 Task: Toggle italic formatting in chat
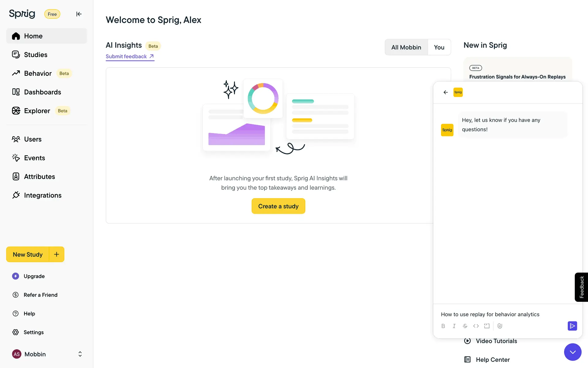click(454, 326)
